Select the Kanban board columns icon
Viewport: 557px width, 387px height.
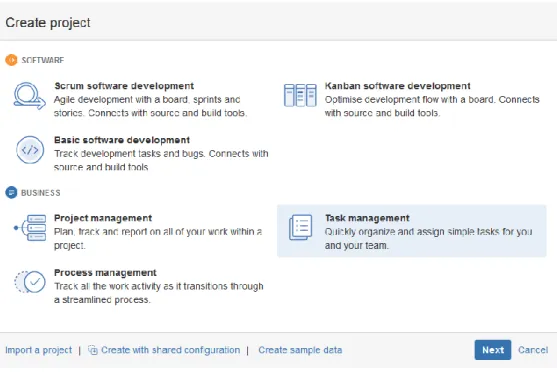click(x=300, y=95)
